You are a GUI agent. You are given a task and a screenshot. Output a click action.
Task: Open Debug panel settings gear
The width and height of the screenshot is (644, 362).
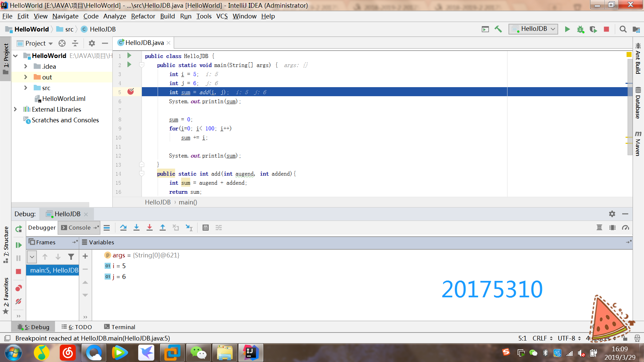612,214
